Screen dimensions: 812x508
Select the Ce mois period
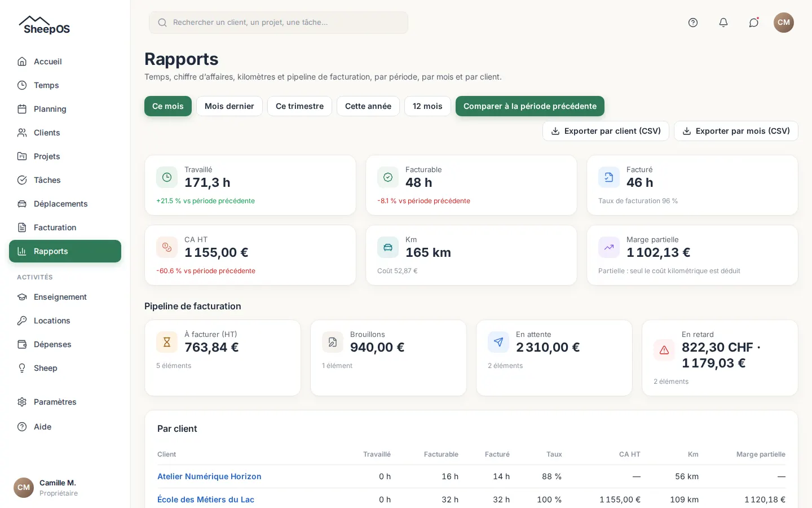tap(168, 106)
